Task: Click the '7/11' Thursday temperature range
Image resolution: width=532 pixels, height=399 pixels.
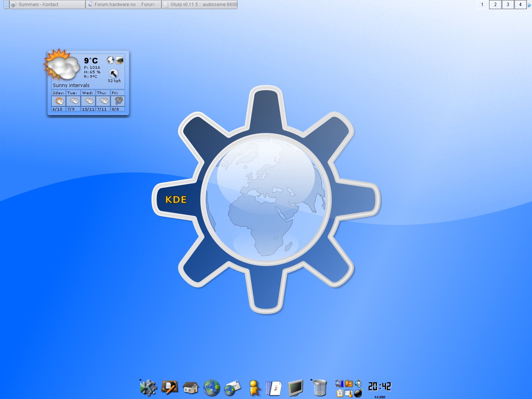Action: tap(102, 109)
